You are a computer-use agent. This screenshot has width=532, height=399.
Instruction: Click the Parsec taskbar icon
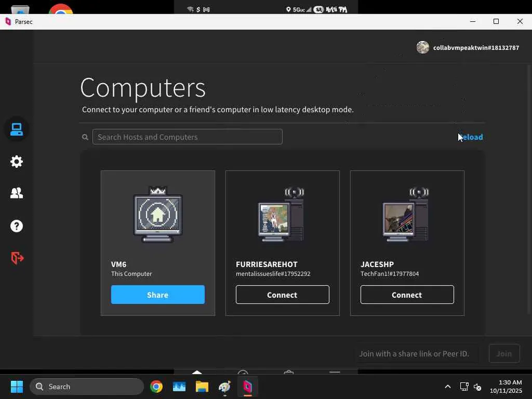point(248,387)
